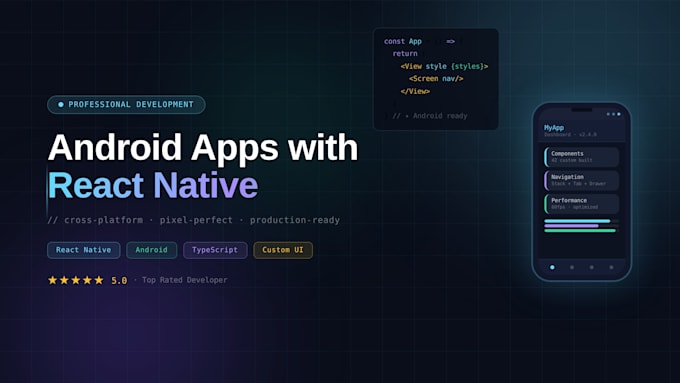Select the TypeScript tag chip
The image size is (680, 383).
click(x=215, y=250)
